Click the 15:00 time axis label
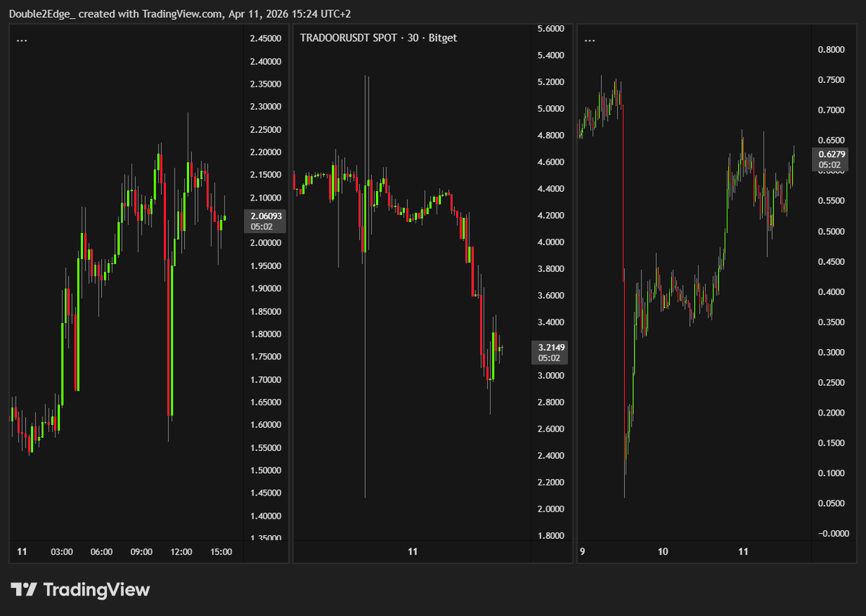The width and height of the screenshot is (866, 616). (221, 552)
